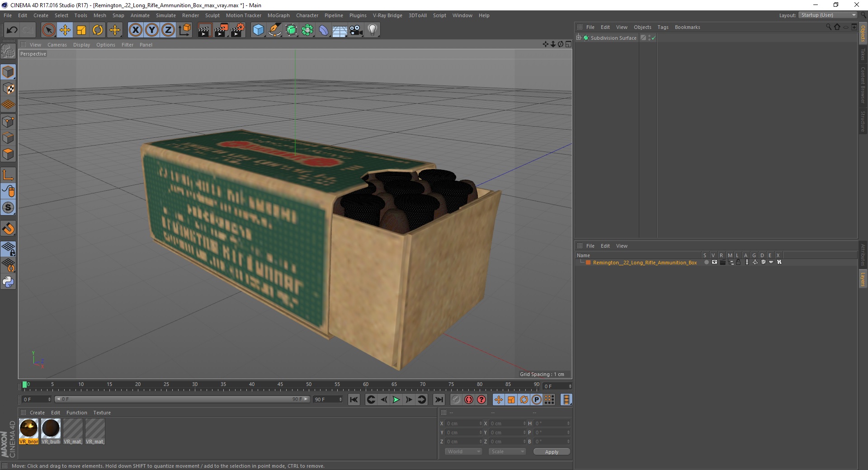Screen dimensions: 868x470
Task: Activate the Rotate tool
Action: (98, 30)
